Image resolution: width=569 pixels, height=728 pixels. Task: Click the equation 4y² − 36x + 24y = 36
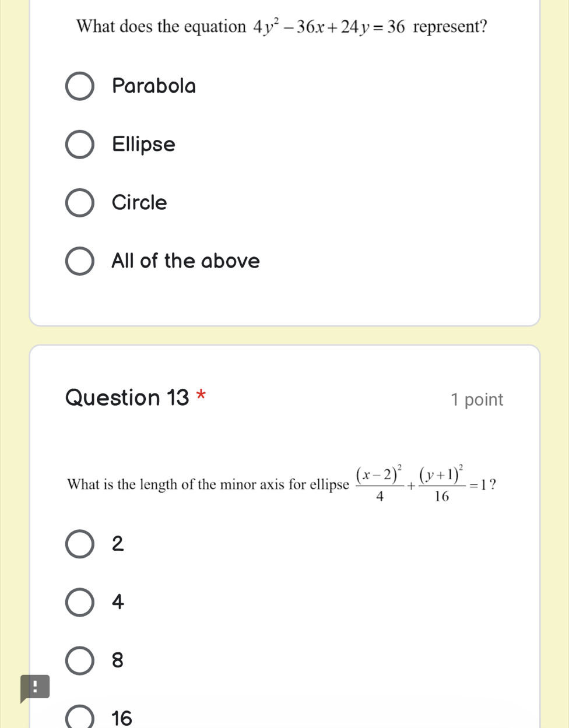[x=328, y=27]
